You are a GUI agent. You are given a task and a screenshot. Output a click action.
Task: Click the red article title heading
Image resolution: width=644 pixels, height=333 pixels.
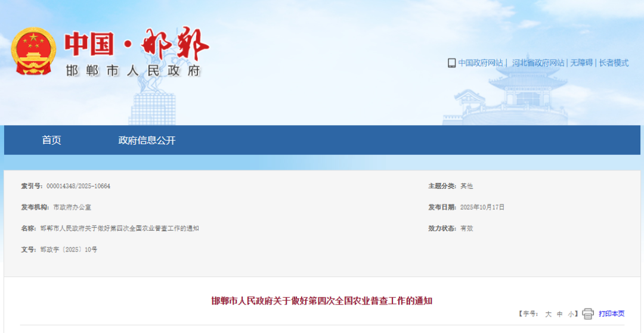(x=322, y=301)
